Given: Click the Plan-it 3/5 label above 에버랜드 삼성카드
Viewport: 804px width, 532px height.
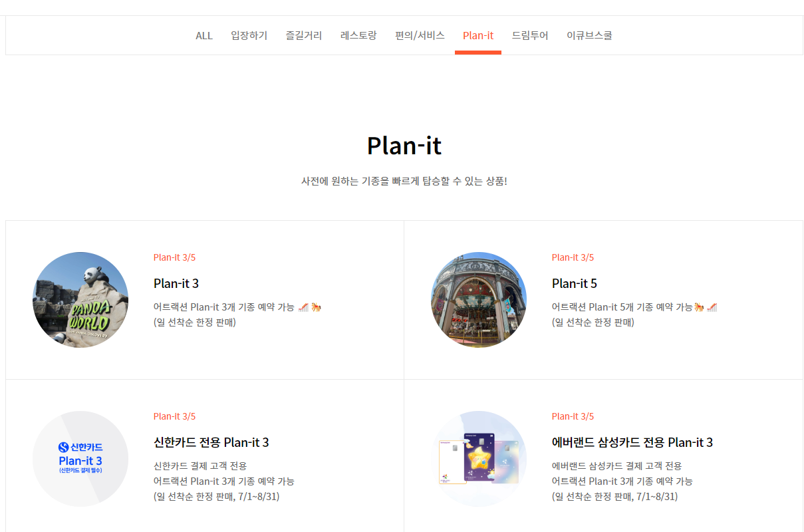Looking at the screenshot, I should [573, 416].
